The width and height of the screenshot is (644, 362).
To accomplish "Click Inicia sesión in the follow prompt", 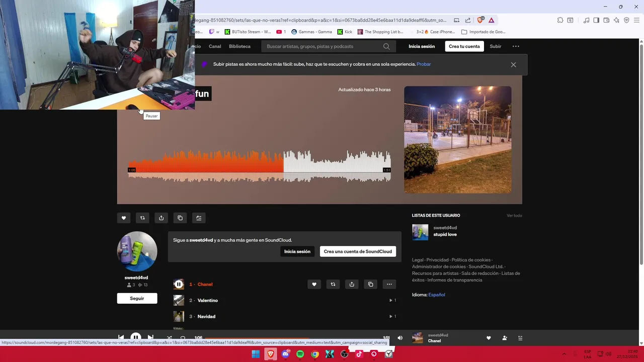I will pos(297,251).
